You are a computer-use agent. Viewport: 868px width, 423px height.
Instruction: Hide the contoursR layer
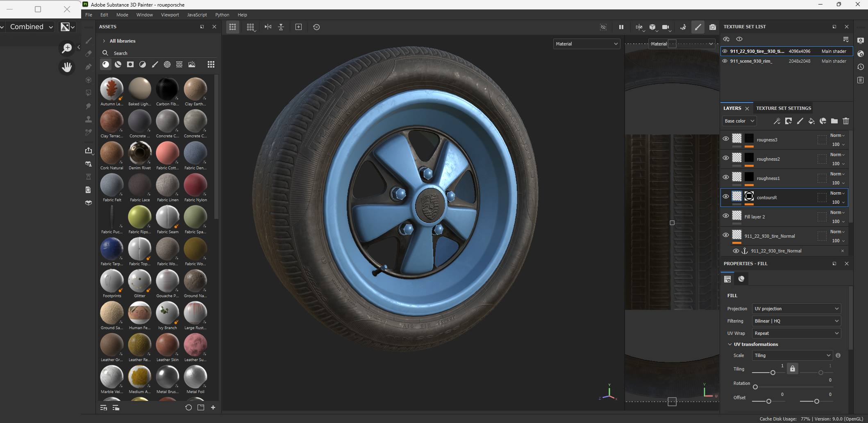click(x=726, y=196)
